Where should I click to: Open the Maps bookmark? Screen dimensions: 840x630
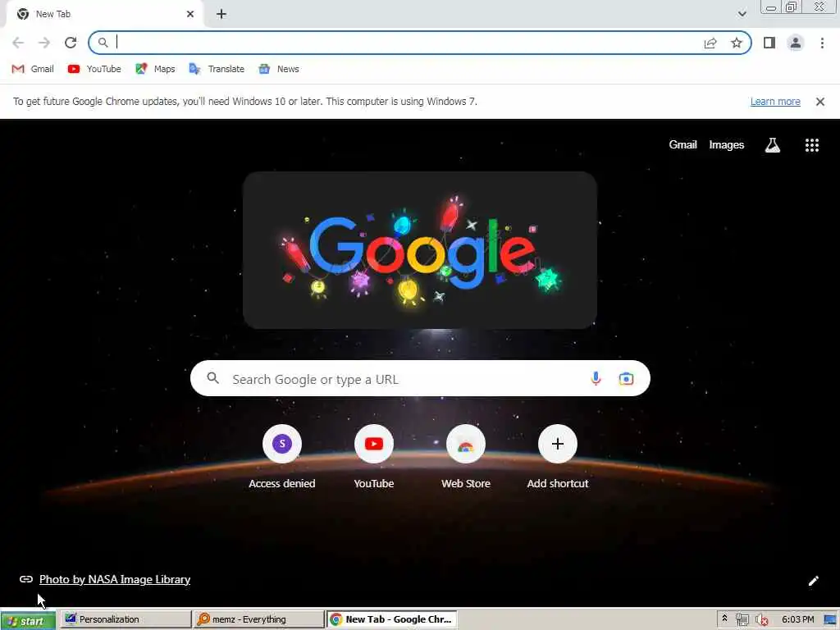155,69
